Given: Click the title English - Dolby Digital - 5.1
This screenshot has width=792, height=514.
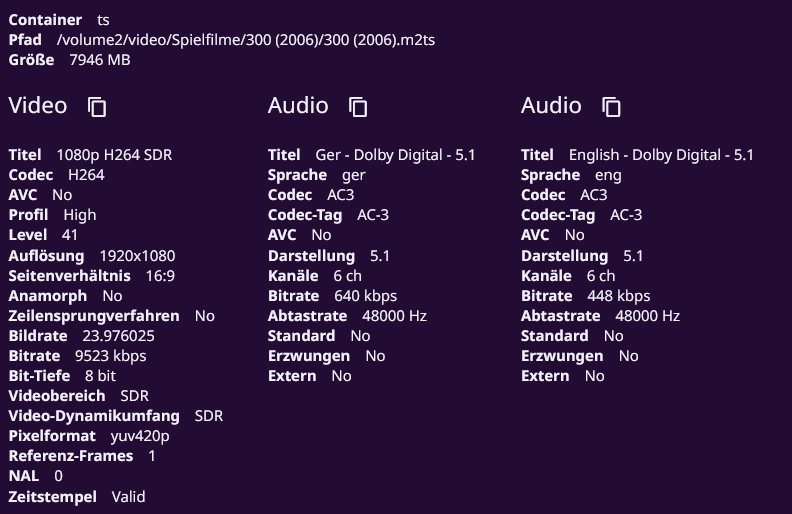Looking at the screenshot, I should 661,155.
